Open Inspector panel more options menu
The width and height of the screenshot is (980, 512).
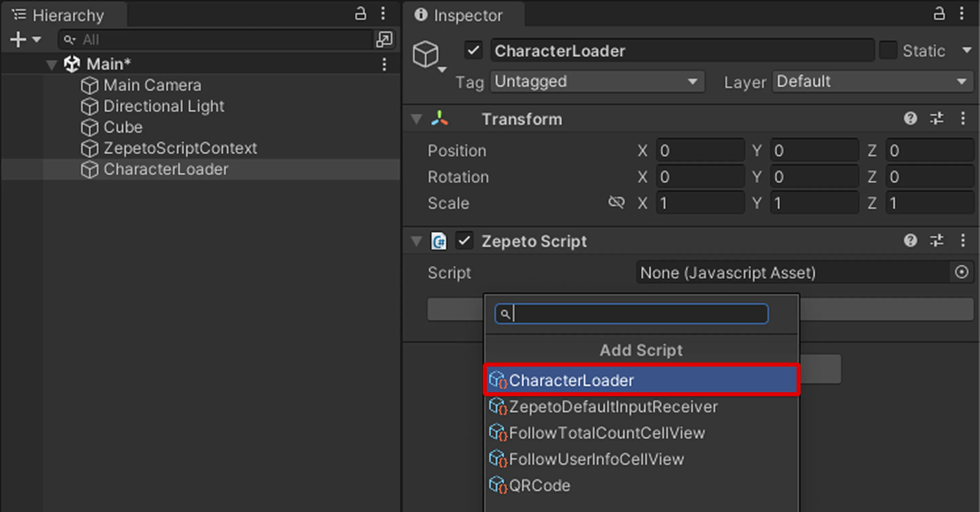pyautogui.click(x=962, y=14)
